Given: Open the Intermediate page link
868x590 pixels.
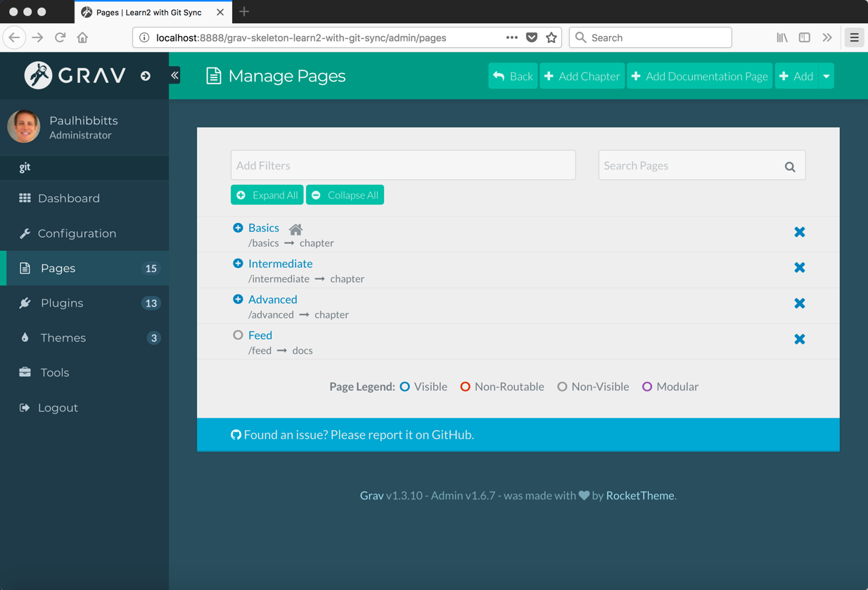Looking at the screenshot, I should [281, 264].
